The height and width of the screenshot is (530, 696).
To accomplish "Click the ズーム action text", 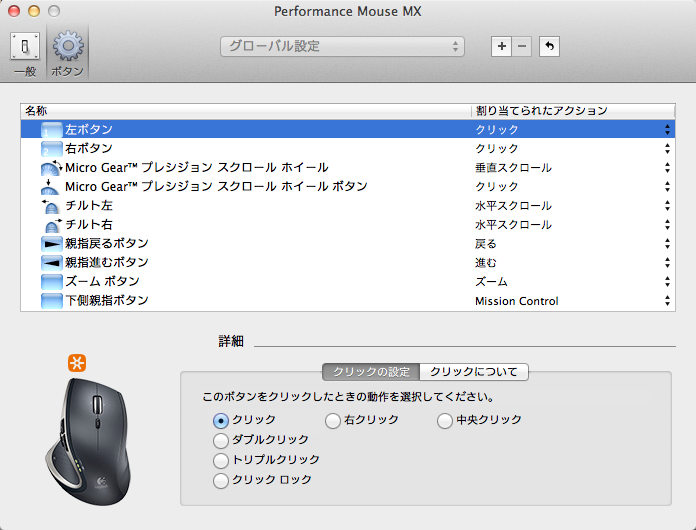I will click(491, 282).
